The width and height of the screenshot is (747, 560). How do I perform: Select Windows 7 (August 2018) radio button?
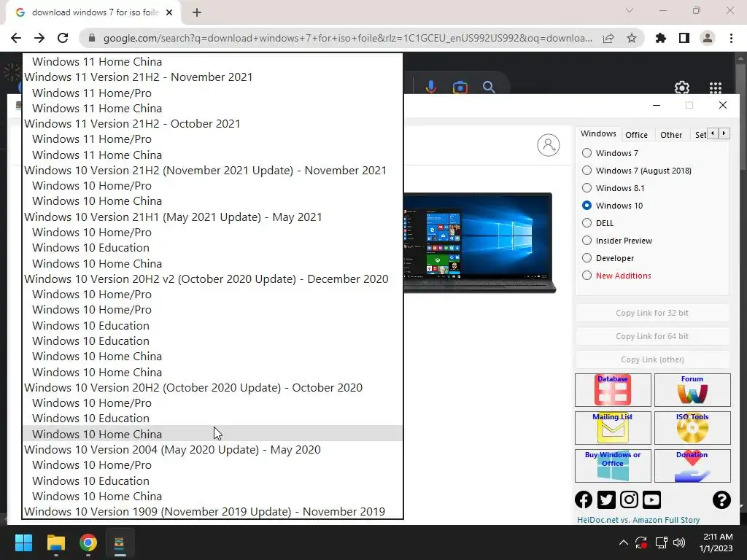pos(587,171)
